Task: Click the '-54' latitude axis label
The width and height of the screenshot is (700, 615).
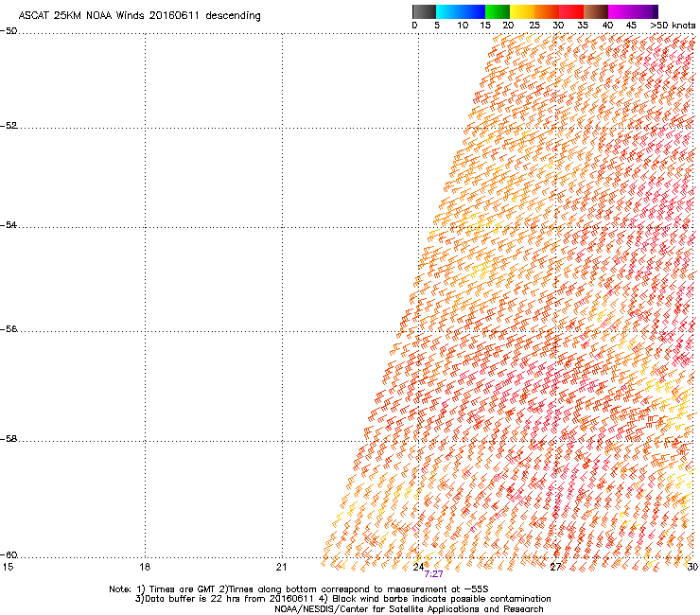Action: point(9,224)
